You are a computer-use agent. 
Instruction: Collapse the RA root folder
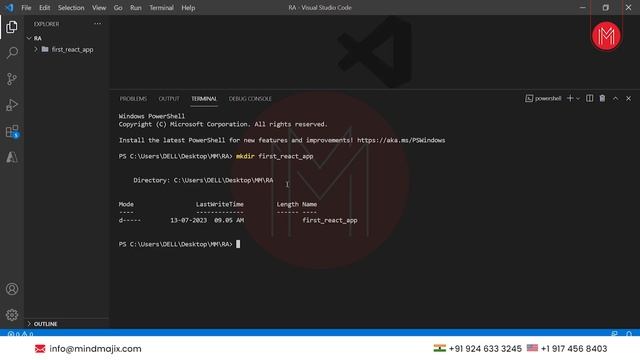click(x=29, y=38)
